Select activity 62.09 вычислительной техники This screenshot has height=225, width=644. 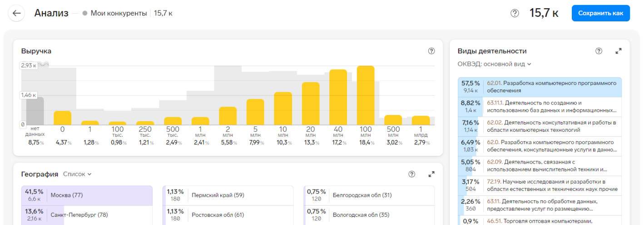[x=540, y=166]
